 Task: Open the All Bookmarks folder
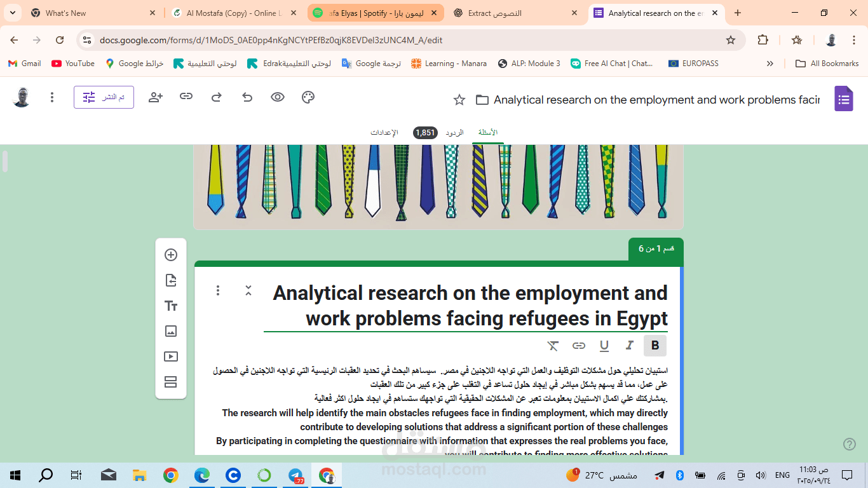click(827, 64)
